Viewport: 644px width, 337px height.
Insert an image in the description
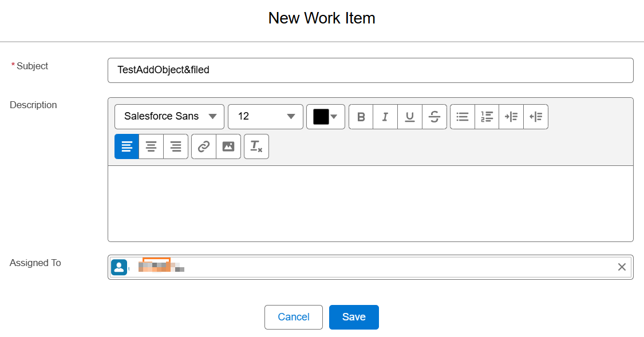(x=228, y=146)
